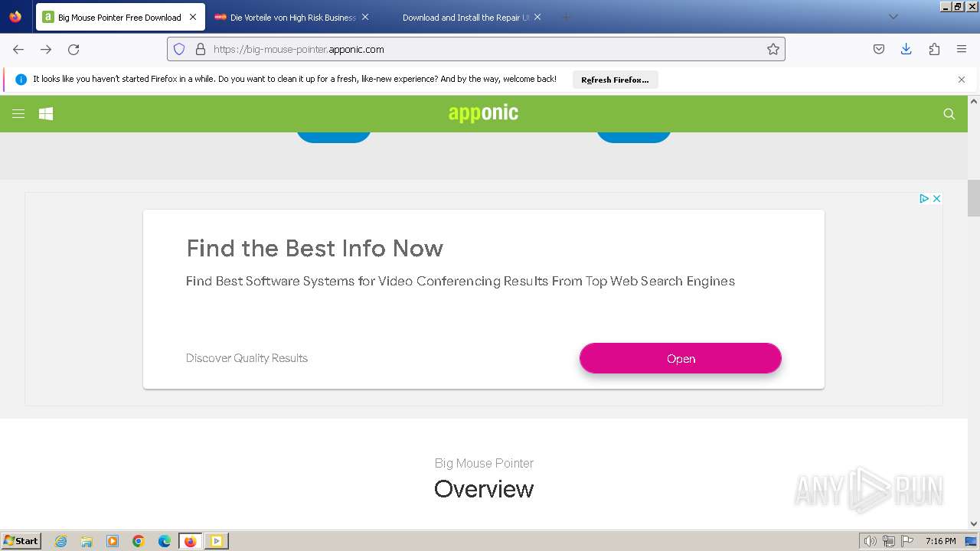Switch to Die Vorteile von High Risk Business tab

[x=292, y=17]
